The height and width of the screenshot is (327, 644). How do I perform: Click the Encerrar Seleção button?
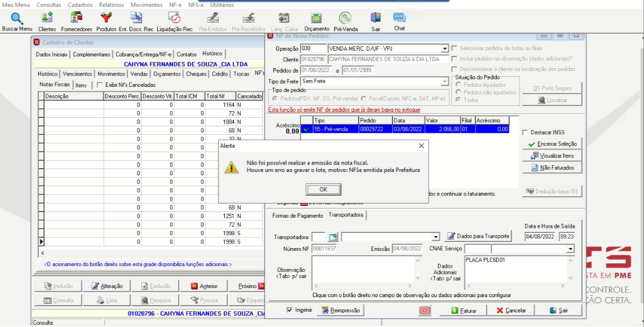click(553, 144)
